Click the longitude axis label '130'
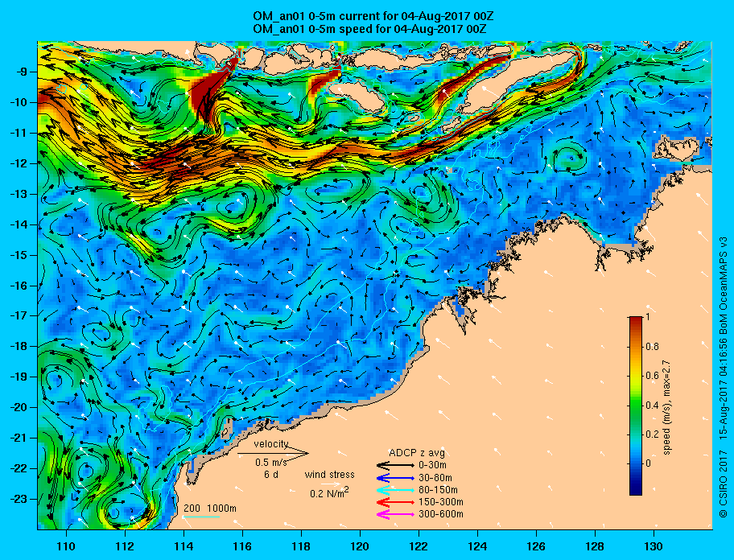This screenshot has height=560, width=734. click(654, 546)
